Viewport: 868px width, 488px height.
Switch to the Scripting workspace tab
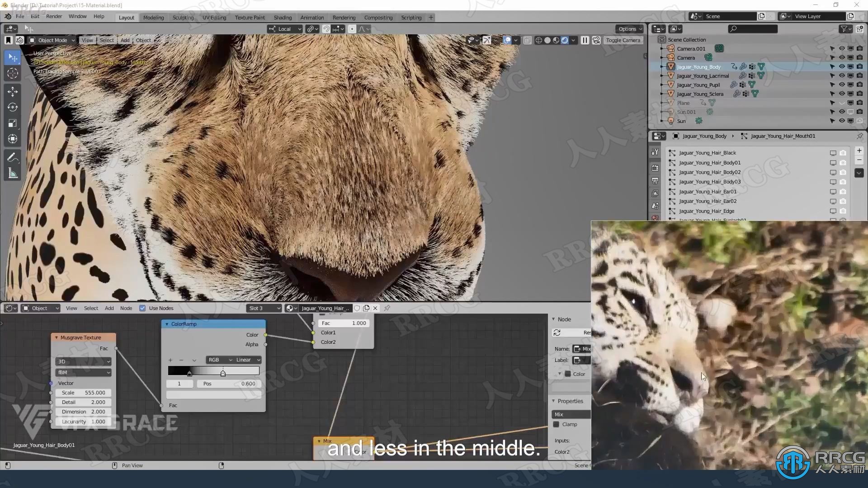pos(411,17)
